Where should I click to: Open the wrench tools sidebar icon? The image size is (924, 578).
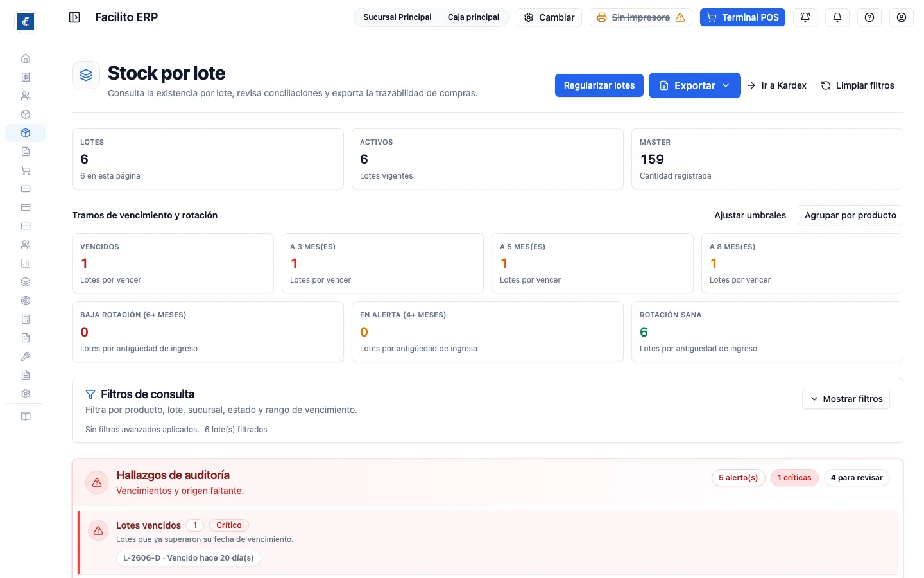(26, 356)
